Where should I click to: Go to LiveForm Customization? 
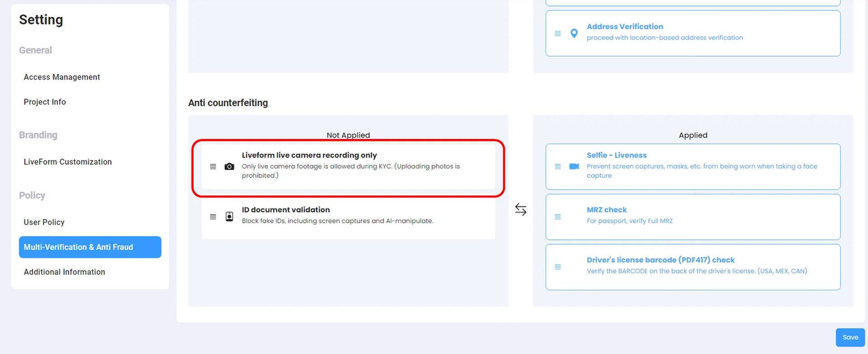click(68, 162)
